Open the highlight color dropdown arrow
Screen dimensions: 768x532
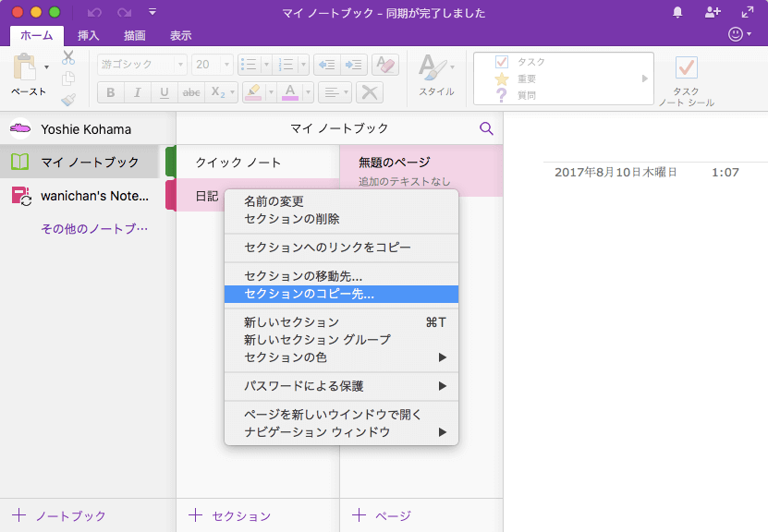pyautogui.click(x=271, y=92)
